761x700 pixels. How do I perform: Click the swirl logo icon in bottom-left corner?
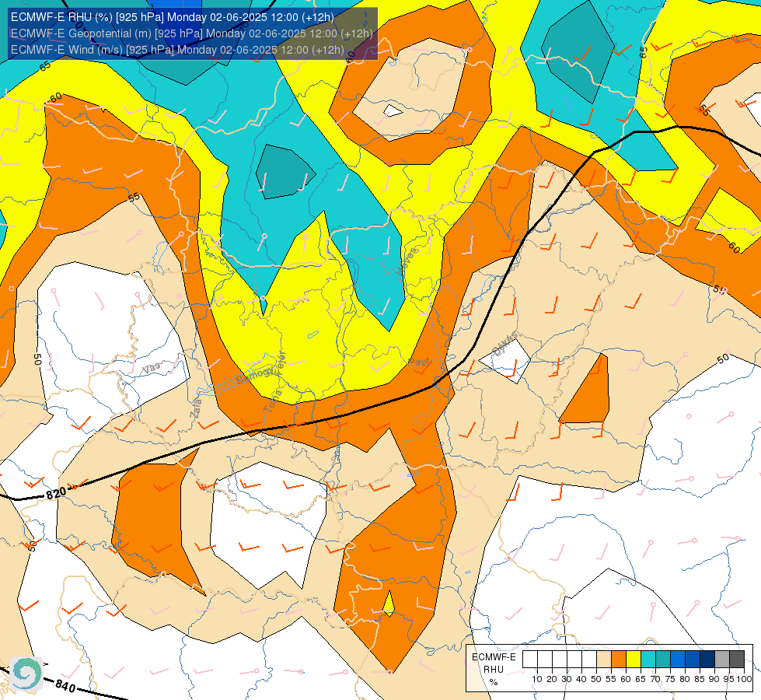coord(26,673)
